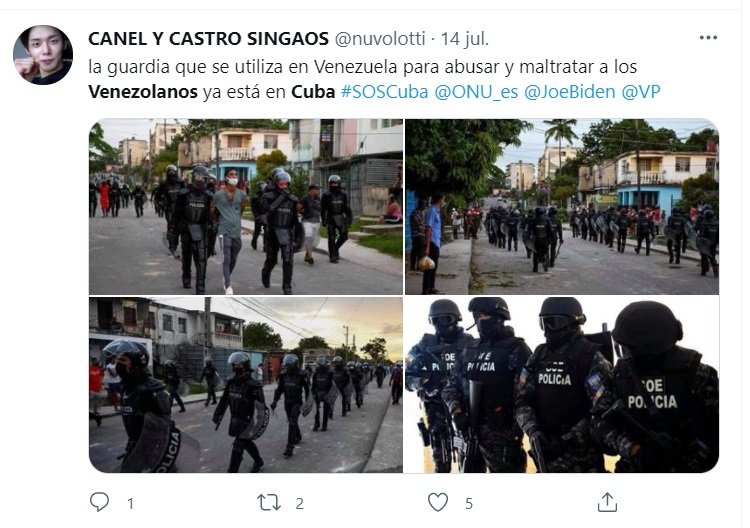
Task: Open bottom-left photo of riot shields
Action: point(246,385)
